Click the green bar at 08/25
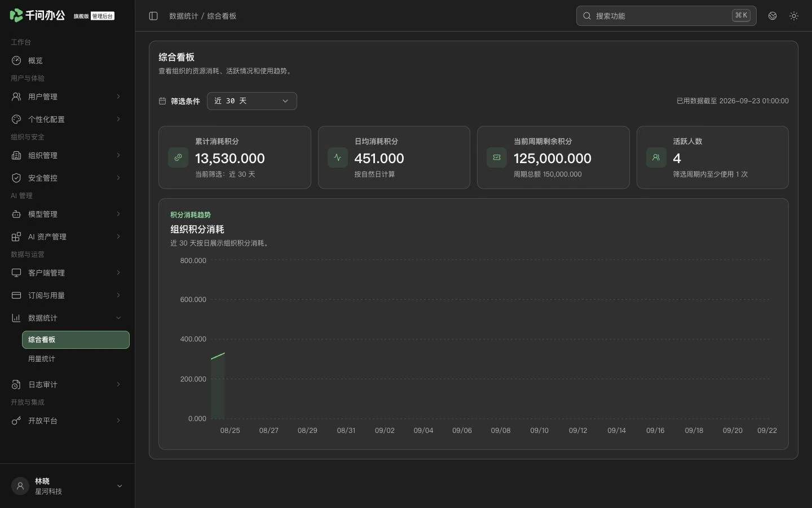The height and width of the screenshot is (508, 812). click(218, 386)
